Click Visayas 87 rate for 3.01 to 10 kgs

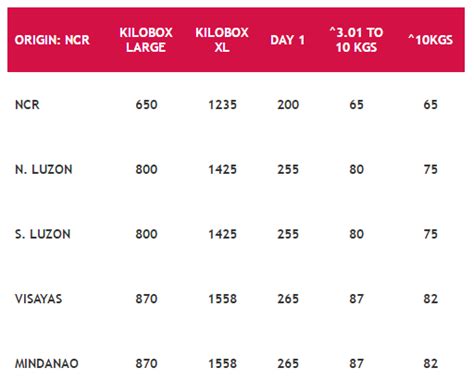pyautogui.click(x=356, y=299)
